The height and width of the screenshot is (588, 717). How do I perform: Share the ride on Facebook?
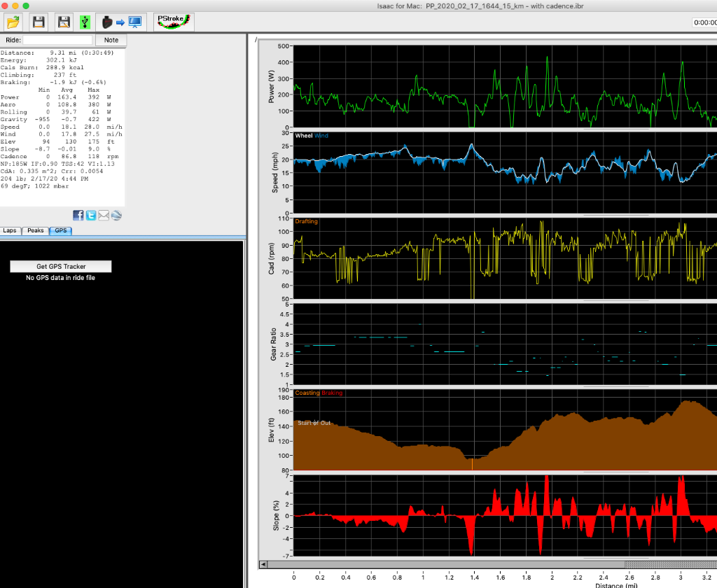pos(78,215)
